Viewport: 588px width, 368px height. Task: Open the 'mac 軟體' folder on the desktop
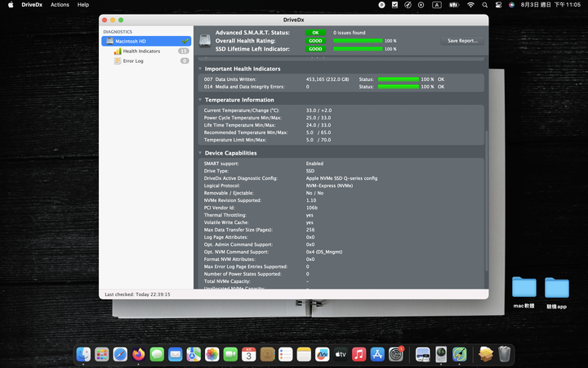523,287
